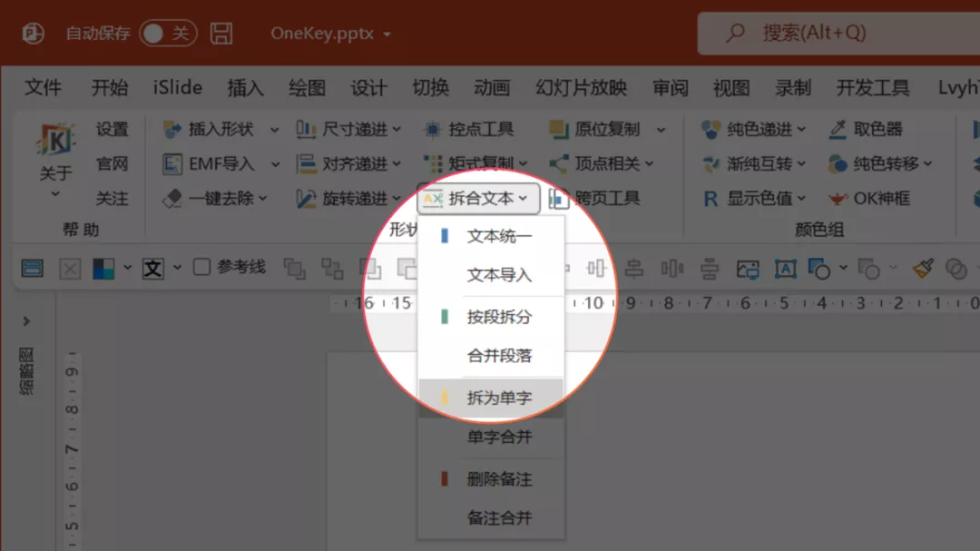Image resolution: width=980 pixels, height=551 pixels.
Task: Switch to the 开始 ribbon tab
Action: click(x=110, y=87)
